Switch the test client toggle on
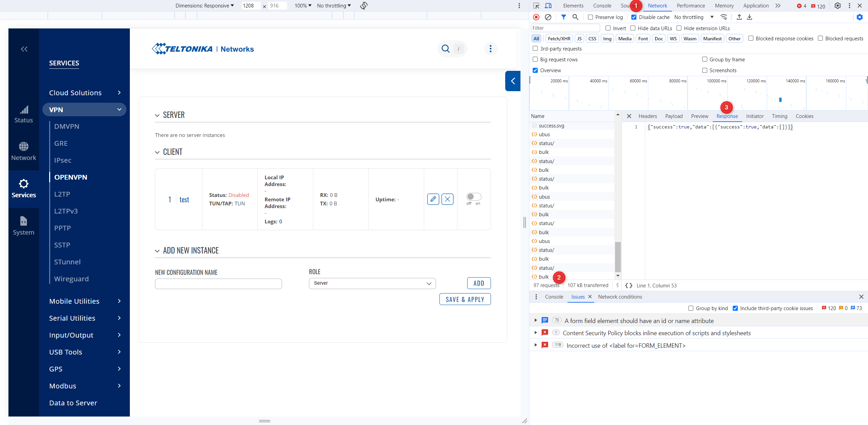The width and height of the screenshot is (868, 425). pyautogui.click(x=474, y=197)
